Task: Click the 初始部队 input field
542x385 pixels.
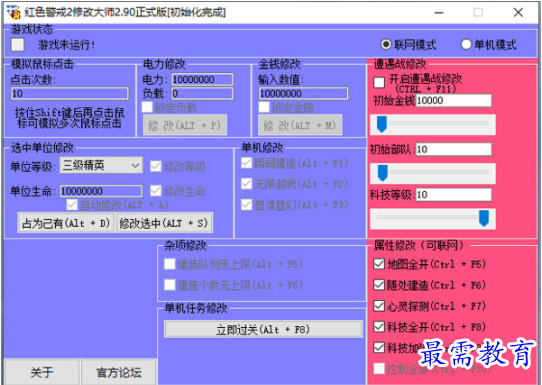Action: pyautogui.click(x=453, y=149)
